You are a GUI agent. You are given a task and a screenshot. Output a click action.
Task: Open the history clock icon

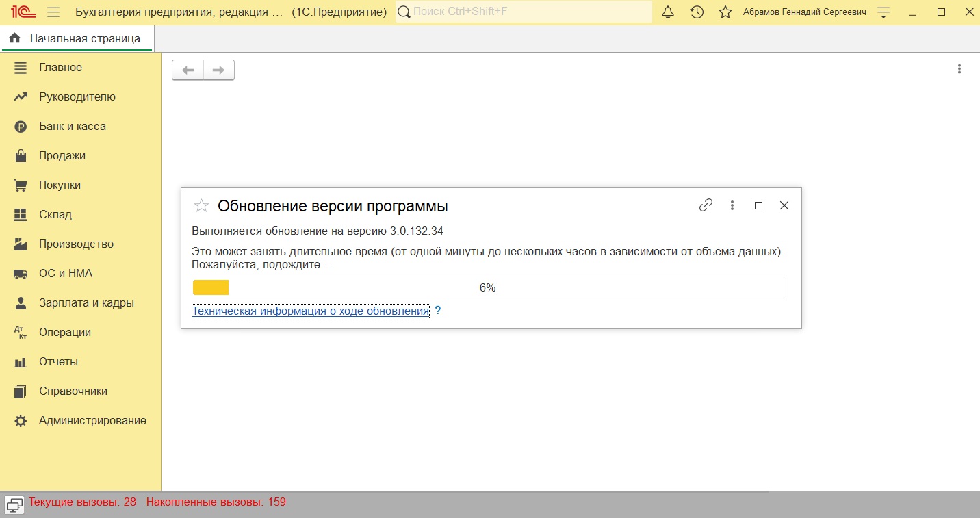point(697,12)
